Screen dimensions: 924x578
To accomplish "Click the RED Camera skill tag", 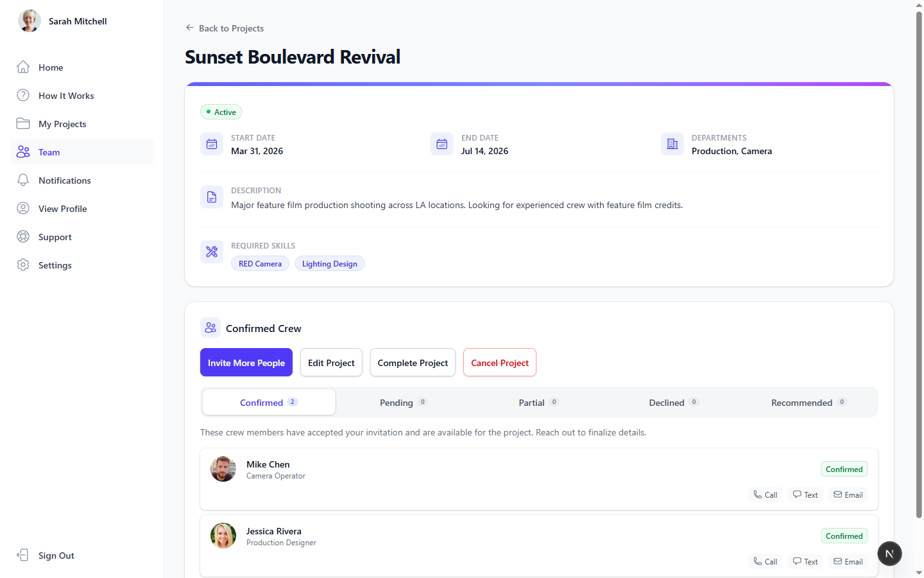I will click(x=260, y=263).
